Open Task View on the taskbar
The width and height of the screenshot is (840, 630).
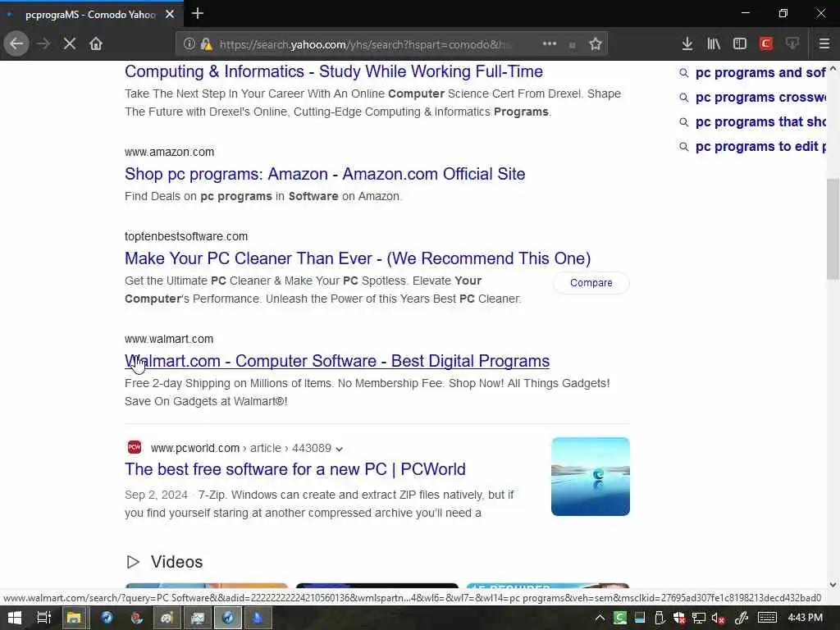(44, 618)
